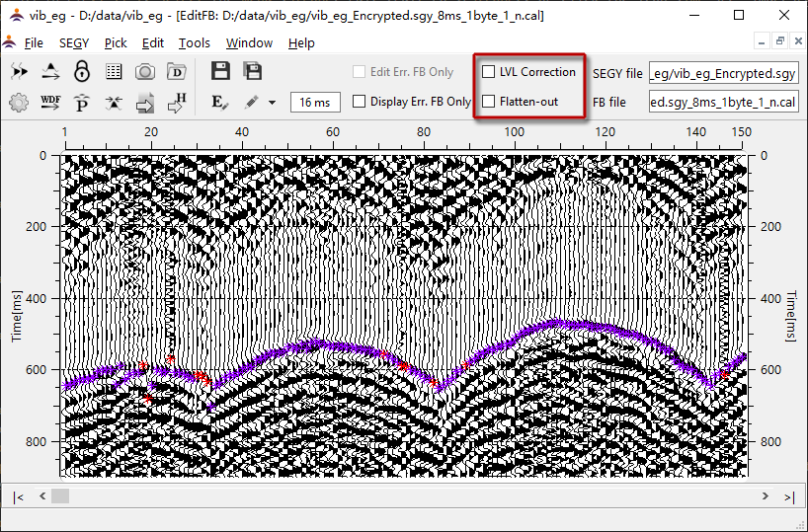Open the File menu
Viewport: 808px width, 532px height.
[x=34, y=42]
